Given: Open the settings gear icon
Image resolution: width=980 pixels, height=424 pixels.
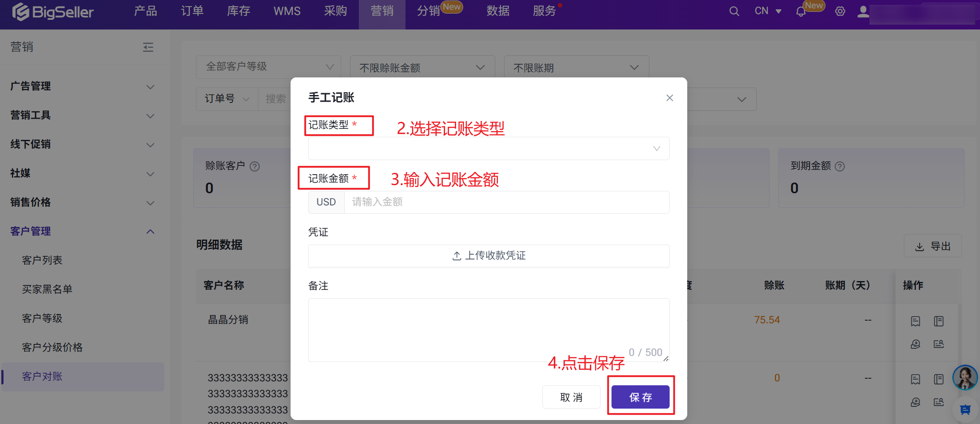Looking at the screenshot, I should click(840, 11).
